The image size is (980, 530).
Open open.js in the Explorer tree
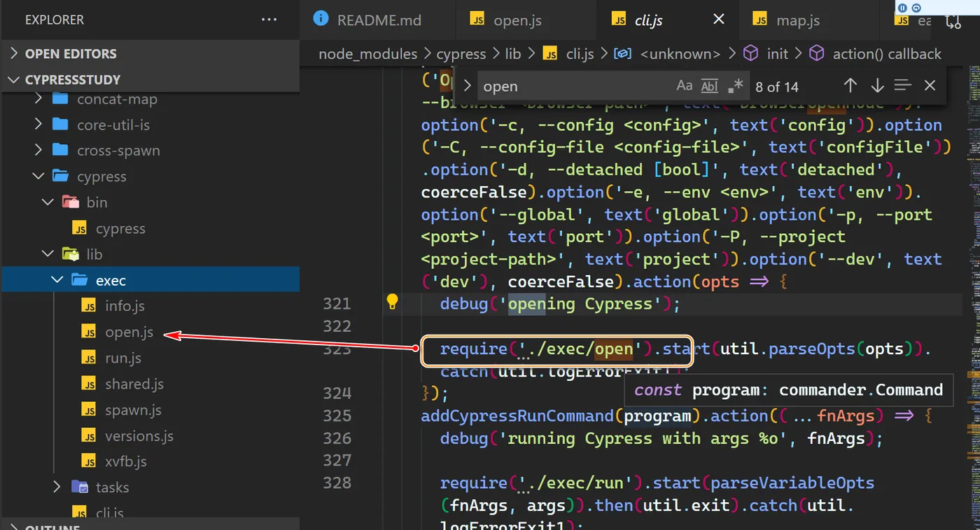[x=129, y=332]
